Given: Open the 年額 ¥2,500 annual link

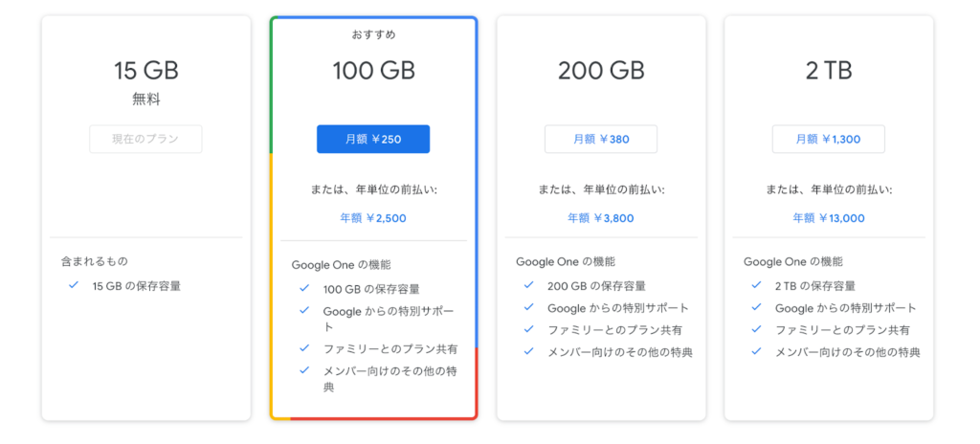Looking at the screenshot, I should pos(373,218).
